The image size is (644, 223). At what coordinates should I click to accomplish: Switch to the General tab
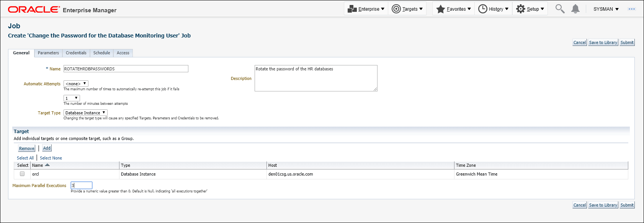(21, 53)
